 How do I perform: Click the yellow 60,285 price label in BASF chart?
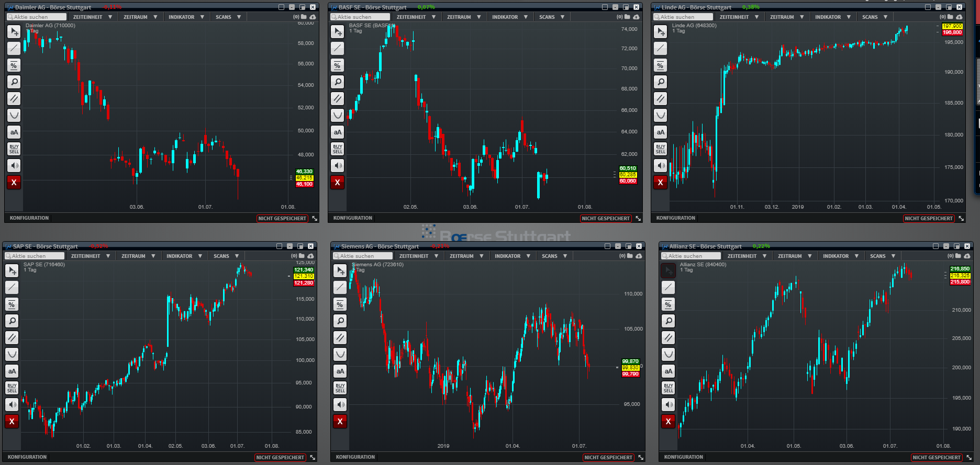[x=628, y=175]
